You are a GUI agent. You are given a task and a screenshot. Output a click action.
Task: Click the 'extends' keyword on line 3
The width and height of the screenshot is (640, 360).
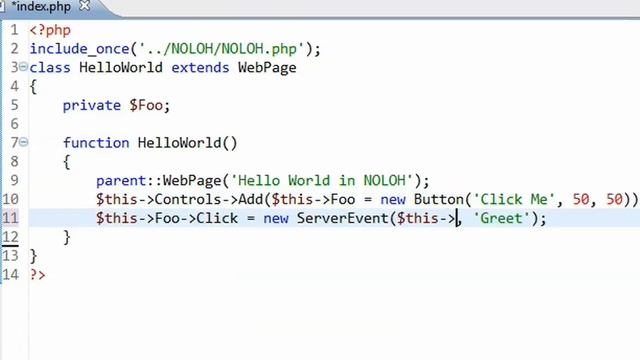coord(200,67)
